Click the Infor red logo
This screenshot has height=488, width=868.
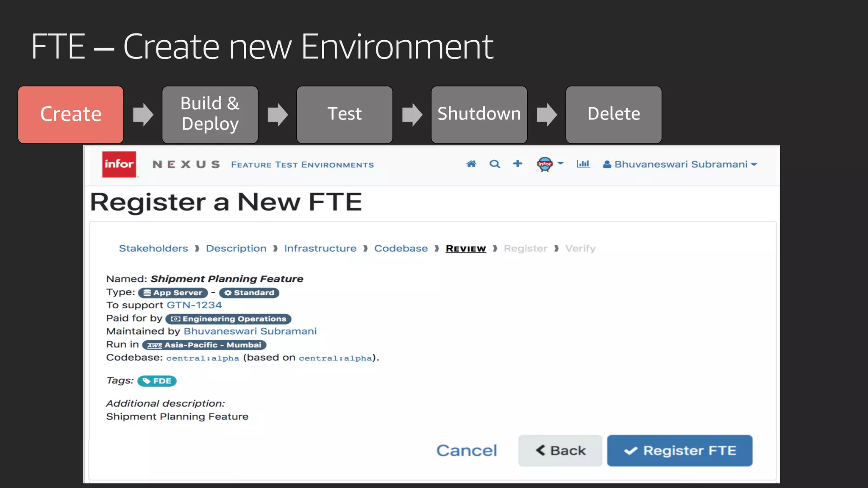click(x=119, y=164)
